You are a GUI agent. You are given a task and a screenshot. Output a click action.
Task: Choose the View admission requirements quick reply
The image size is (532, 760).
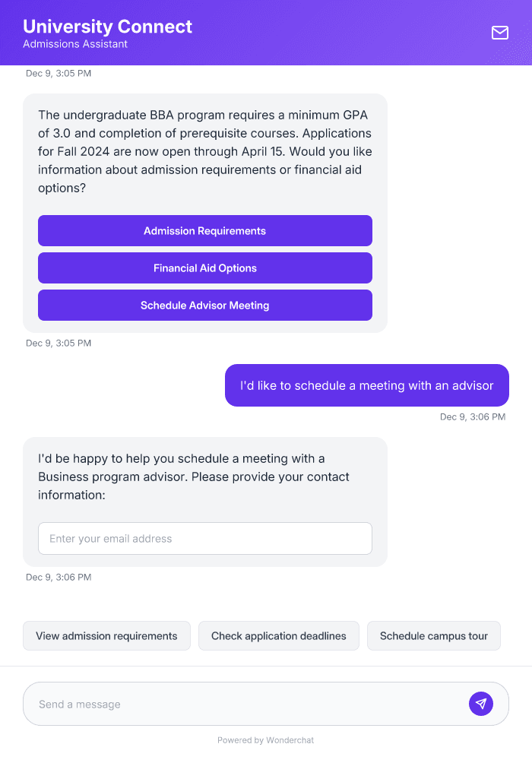pyautogui.click(x=106, y=635)
